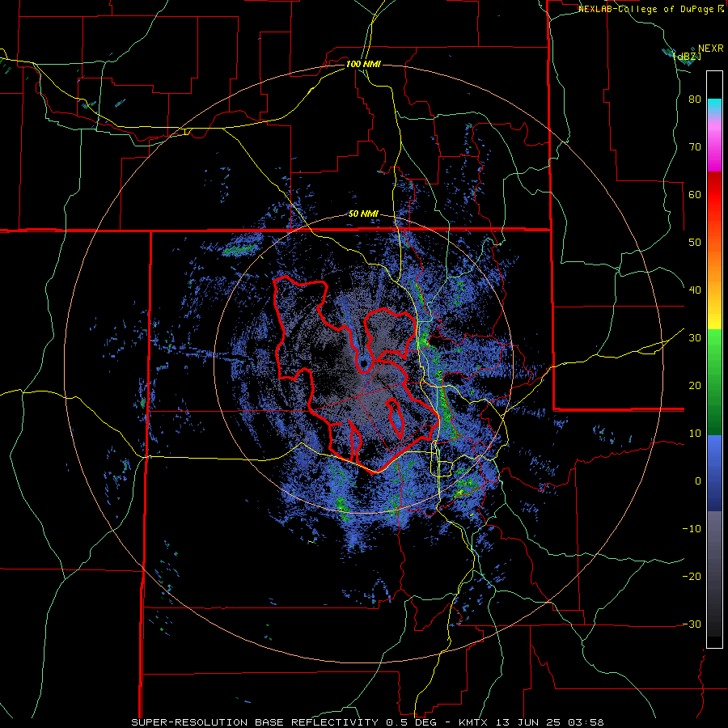The height and width of the screenshot is (728, 728).
Task: Click the blue band of the reflectivity legend
Action: (x=714, y=473)
